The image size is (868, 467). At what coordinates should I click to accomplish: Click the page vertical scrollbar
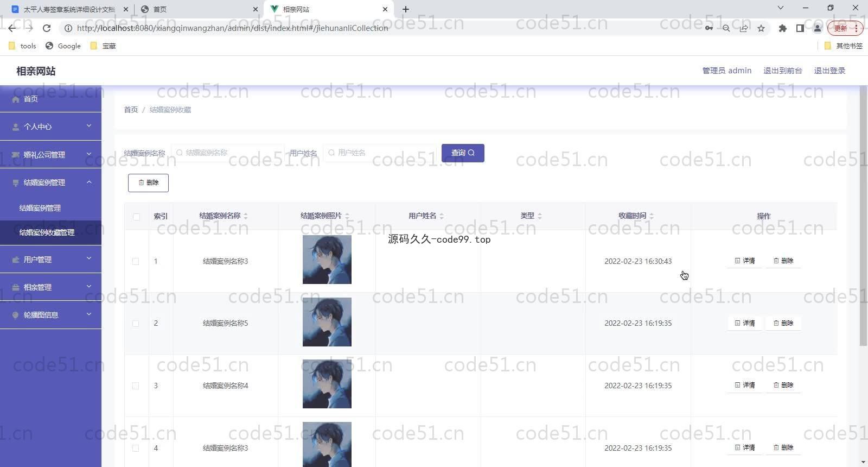coord(863,216)
